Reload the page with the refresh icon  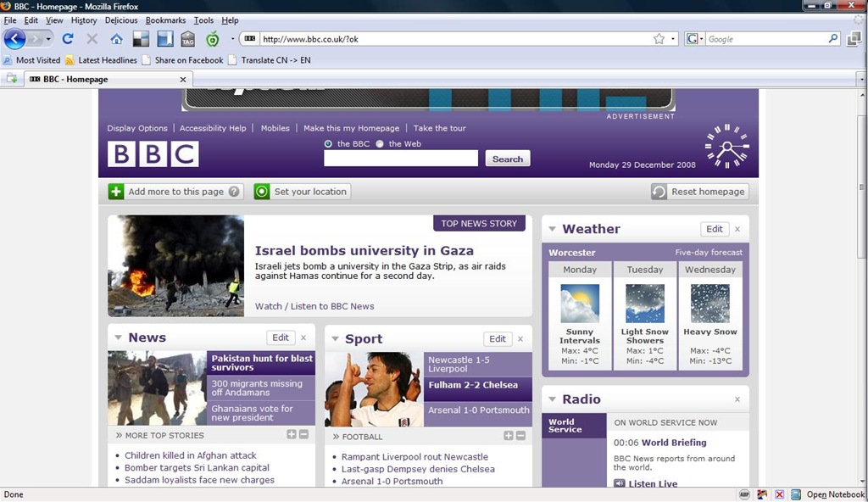(68, 39)
